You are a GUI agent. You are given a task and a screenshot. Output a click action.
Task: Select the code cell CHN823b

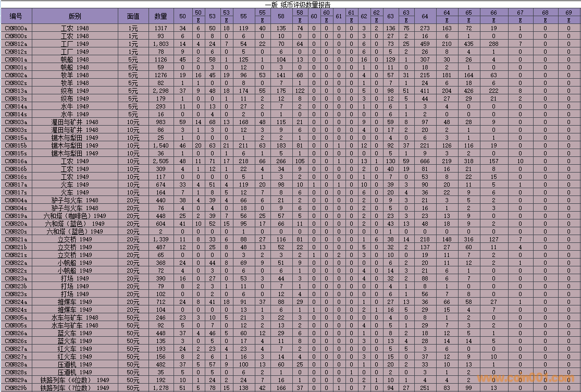(16, 286)
